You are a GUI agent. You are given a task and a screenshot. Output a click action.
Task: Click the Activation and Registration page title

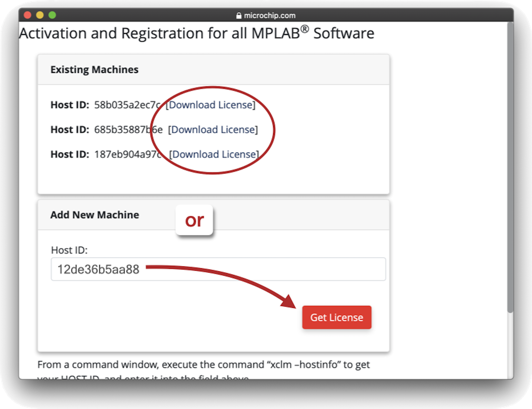coord(196,33)
